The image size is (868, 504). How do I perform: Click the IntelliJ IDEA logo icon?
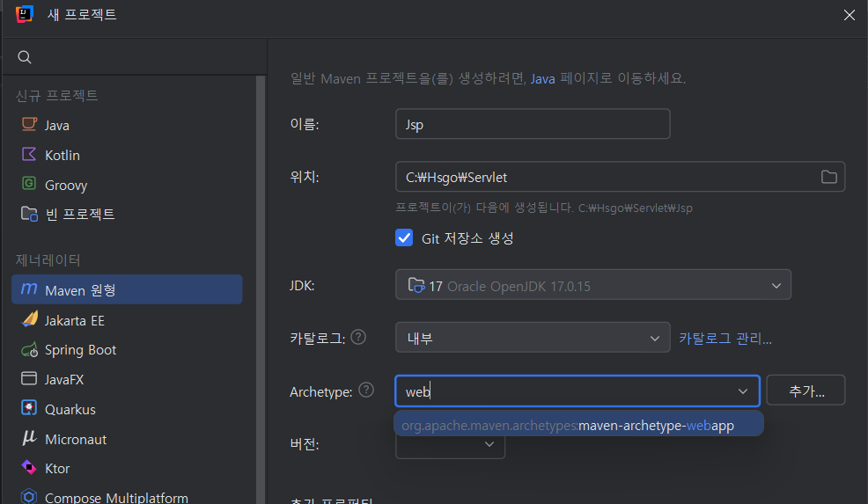click(x=25, y=14)
